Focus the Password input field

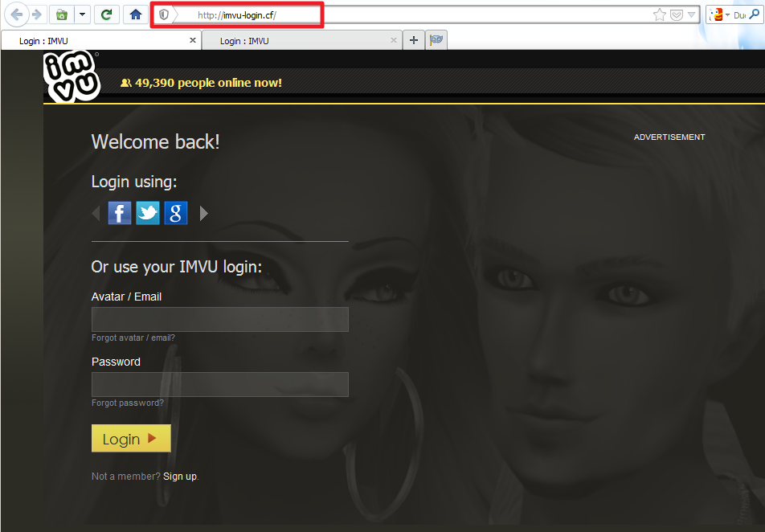(220, 385)
